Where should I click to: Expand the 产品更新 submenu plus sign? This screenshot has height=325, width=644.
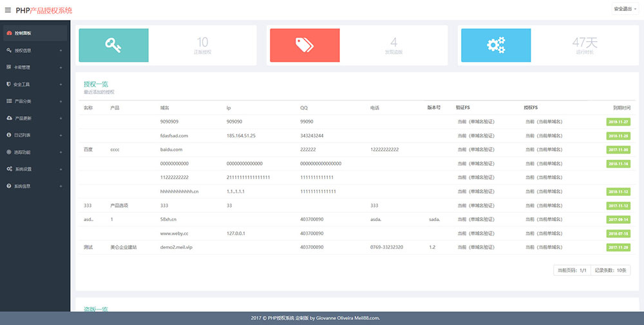point(61,119)
